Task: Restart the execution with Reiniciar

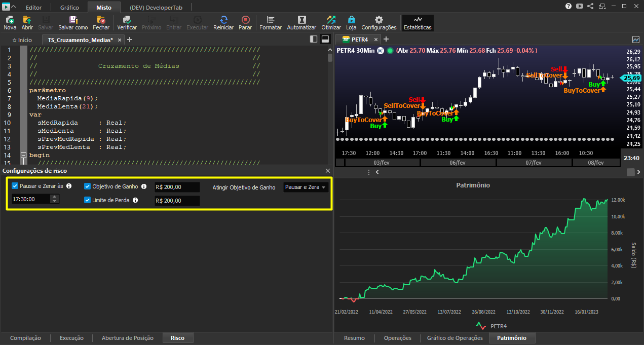Action: pos(223,23)
